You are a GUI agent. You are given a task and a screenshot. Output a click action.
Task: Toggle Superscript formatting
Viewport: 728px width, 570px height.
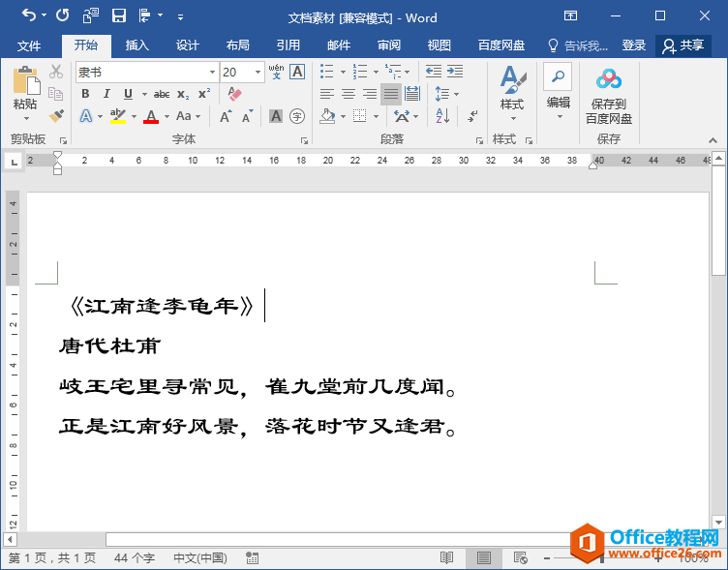[x=204, y=94]
